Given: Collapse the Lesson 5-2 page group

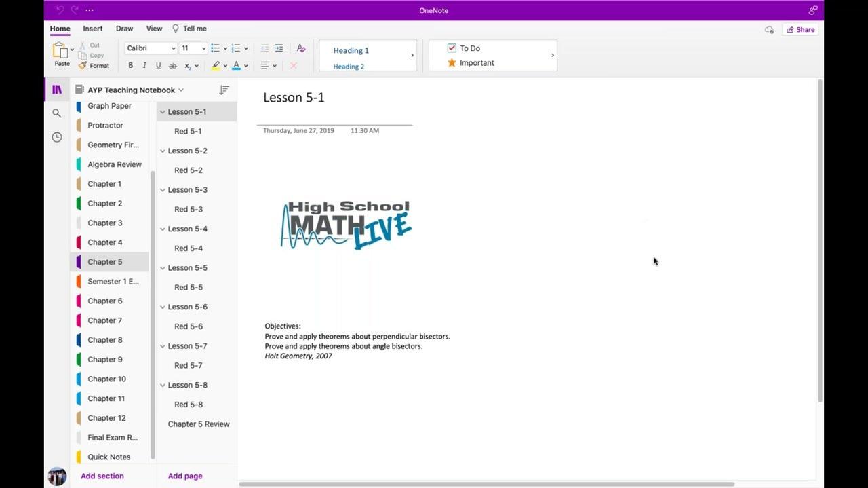Looking at the screenshot, I should pyautogui.click(x=163, y=151).
